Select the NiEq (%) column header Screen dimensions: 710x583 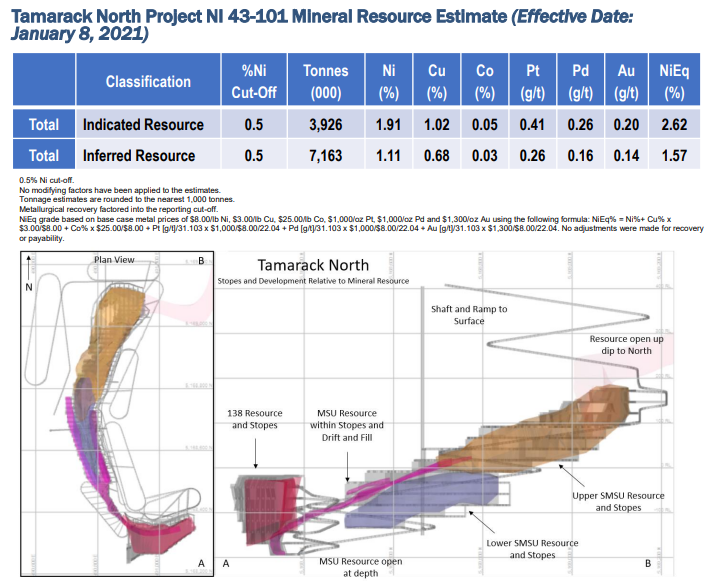click(672, 81)
